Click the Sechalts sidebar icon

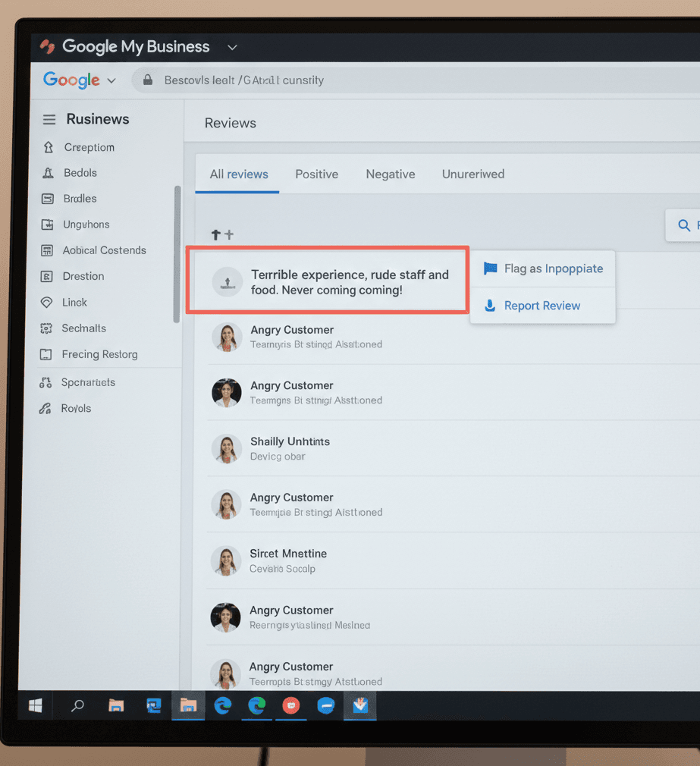[x=46, y=328]
